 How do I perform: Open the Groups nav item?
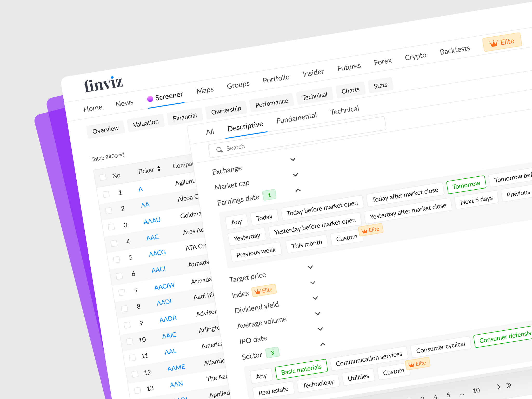[238, 85]
